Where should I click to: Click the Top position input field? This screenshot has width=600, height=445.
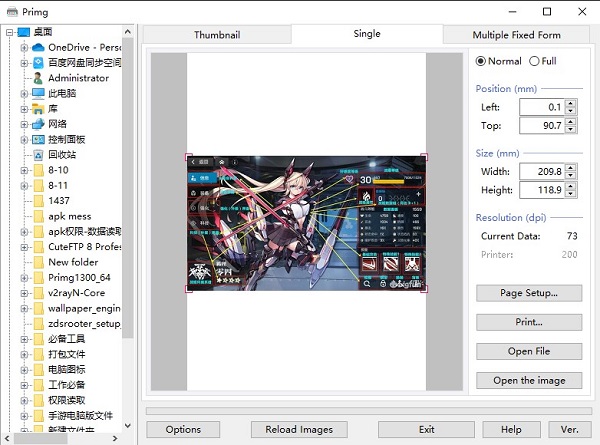(x=543, y=126)
